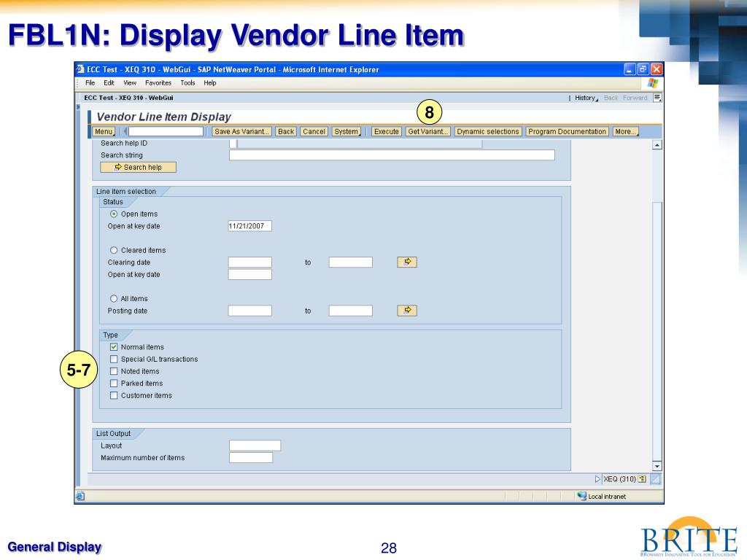This screenshot has height=560, width=747.
Task: Check the Noted items checkbox
Action: (x=113, y=371)
